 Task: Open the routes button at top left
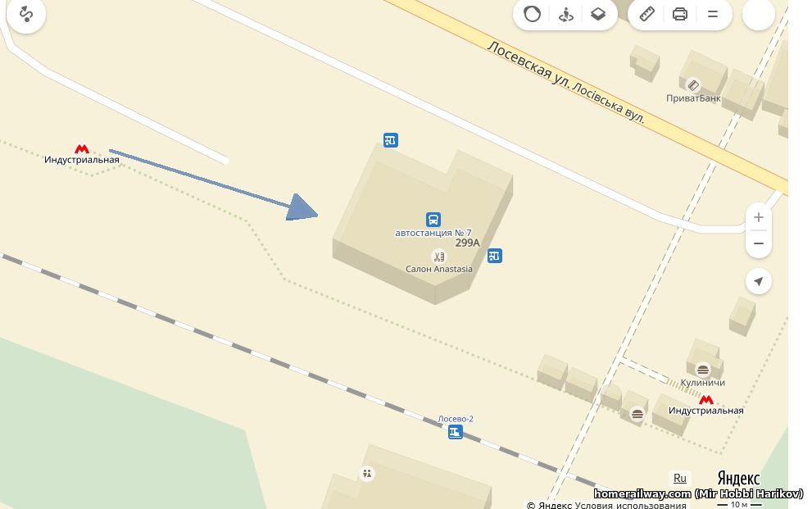pyautogui.click(x=26, y=14)
